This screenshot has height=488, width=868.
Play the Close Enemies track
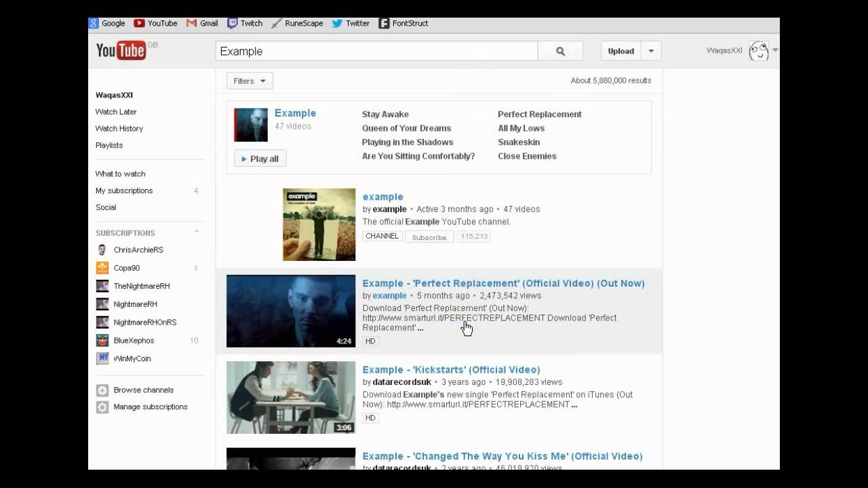tap(527, 156)
